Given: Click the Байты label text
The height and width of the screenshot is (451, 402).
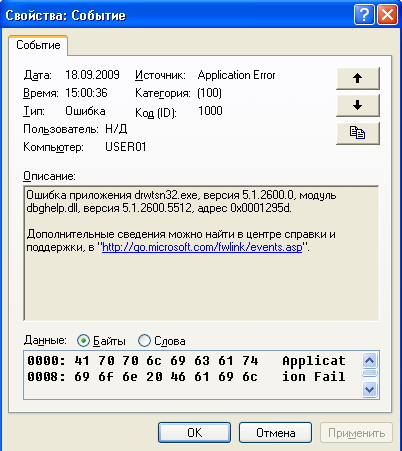Looking at the screenshot, I should click(109, 341).
